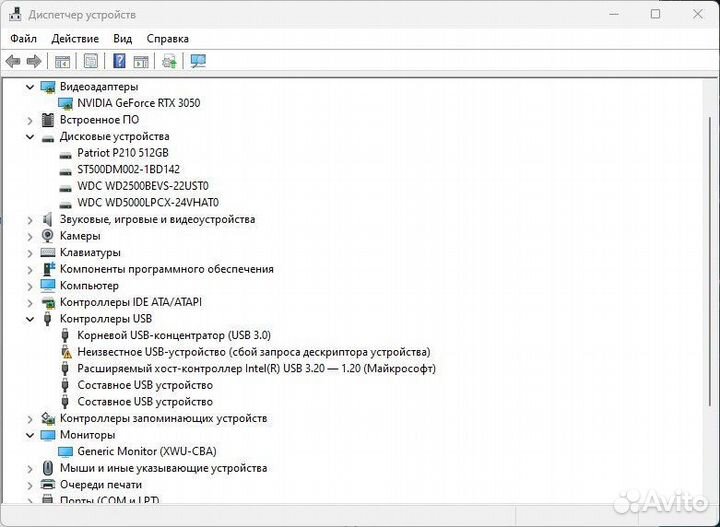
Task: Click the Мониторы category label
Action: [87, 435]
